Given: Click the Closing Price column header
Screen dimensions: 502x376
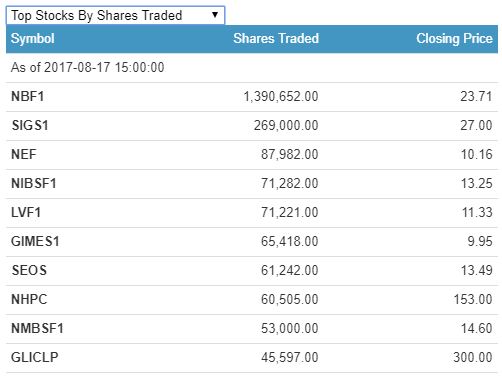Looking at the screenshot, I should point(454,39).
